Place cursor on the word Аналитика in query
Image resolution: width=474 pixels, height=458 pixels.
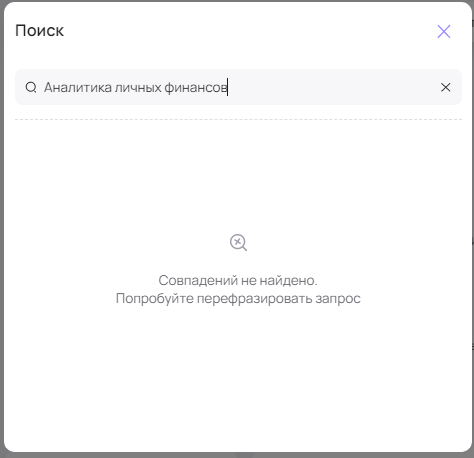pyautogui.click(x=78, y=87)
